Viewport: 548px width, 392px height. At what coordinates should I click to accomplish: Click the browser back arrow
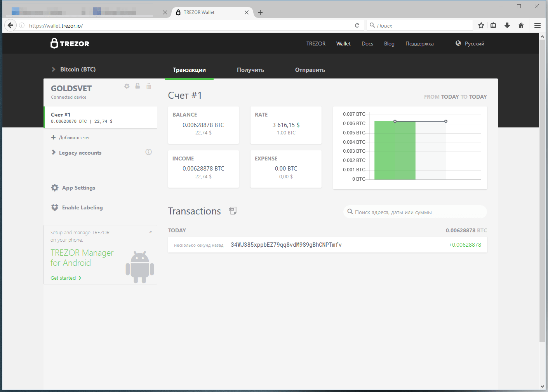point(10,25)
